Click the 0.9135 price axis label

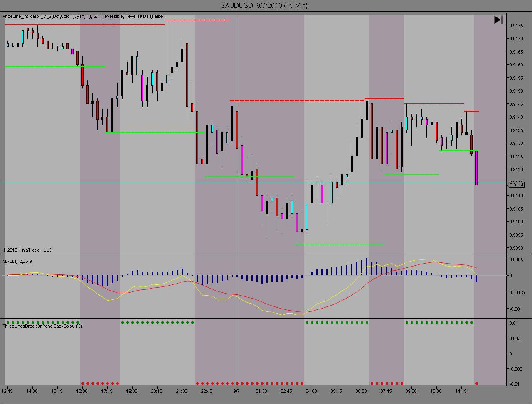[x=517, y=130]
